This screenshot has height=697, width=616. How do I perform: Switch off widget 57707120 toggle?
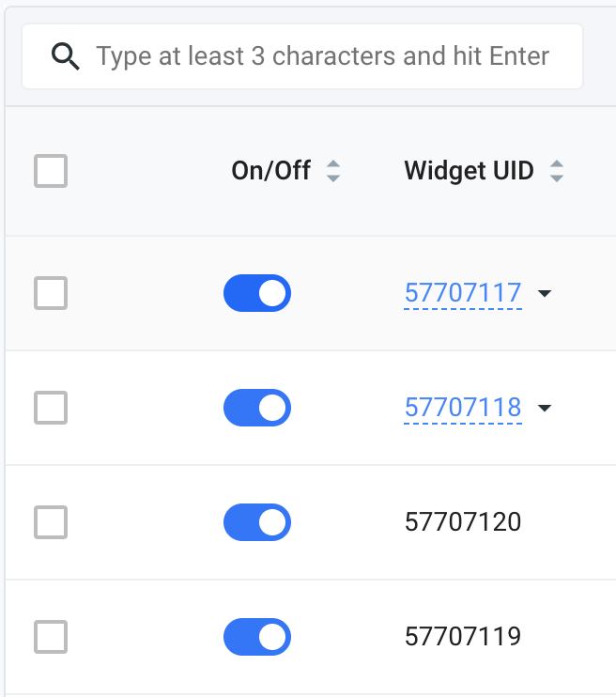click(x=257, y=522)
